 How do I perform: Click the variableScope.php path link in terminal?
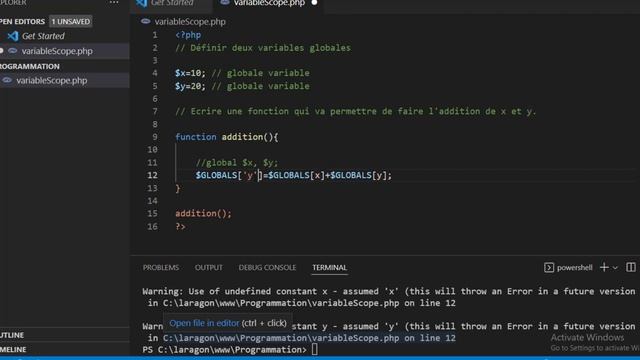pos(309,338)
